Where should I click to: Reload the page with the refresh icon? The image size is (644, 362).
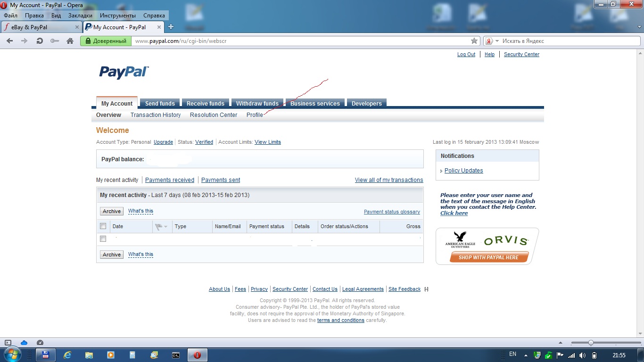pyautogui.click(x=40, y=41)
